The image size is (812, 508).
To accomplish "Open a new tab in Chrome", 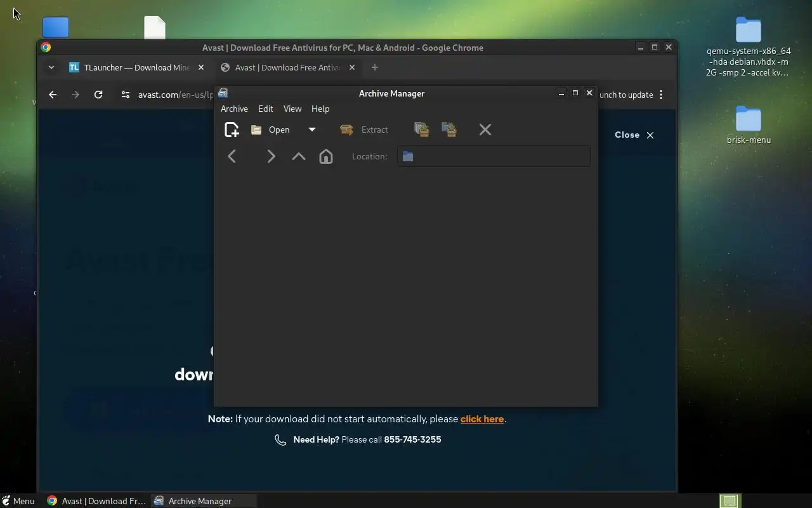I will (x=374, y=67).
